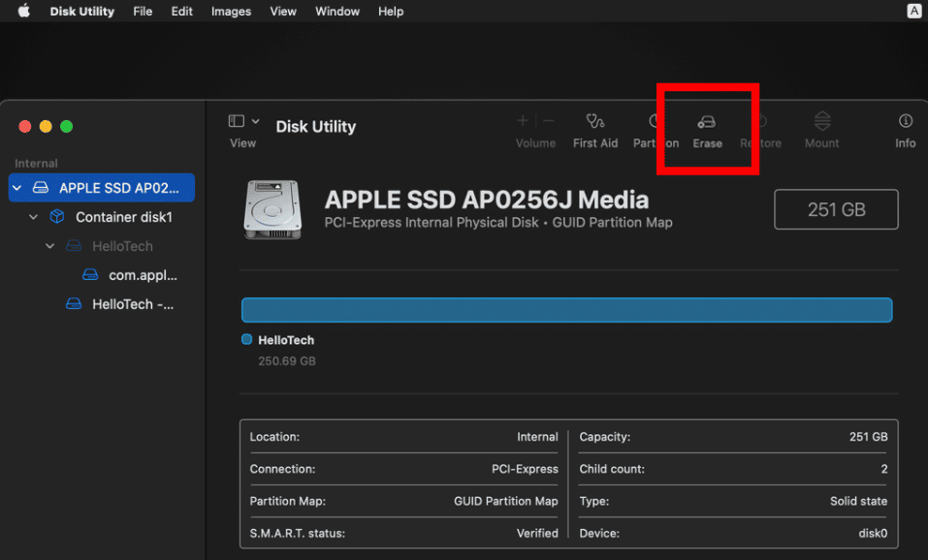Viewport: 928px width, 560px height.
Task: Run First Aid with the stethoscope icon
Action: (594, 121)
